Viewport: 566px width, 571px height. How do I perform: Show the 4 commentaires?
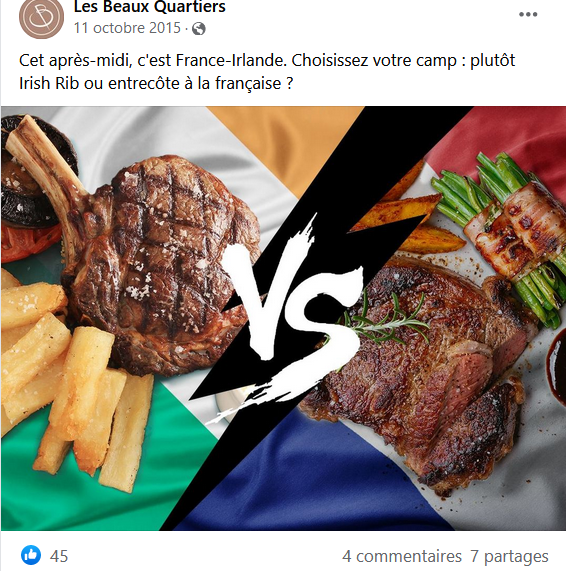click(x=402, y=556)
